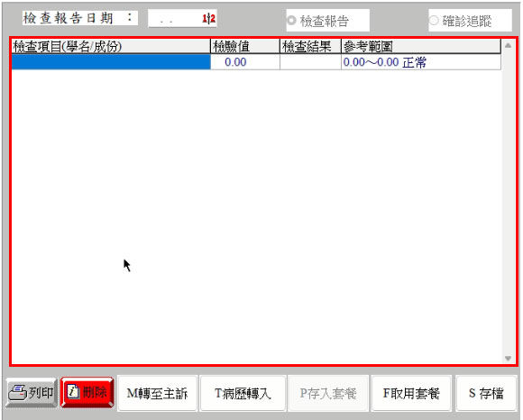Click the document icon on 刪除 button

[73, 391]
